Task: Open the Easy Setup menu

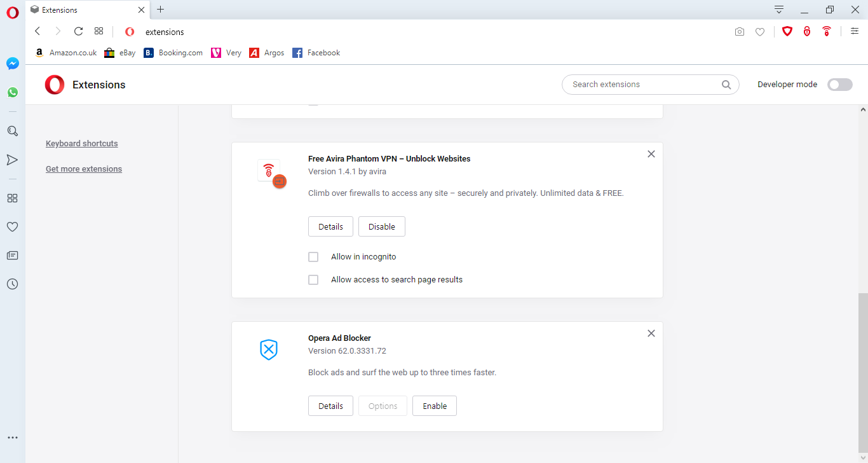Action: (854, 31)
